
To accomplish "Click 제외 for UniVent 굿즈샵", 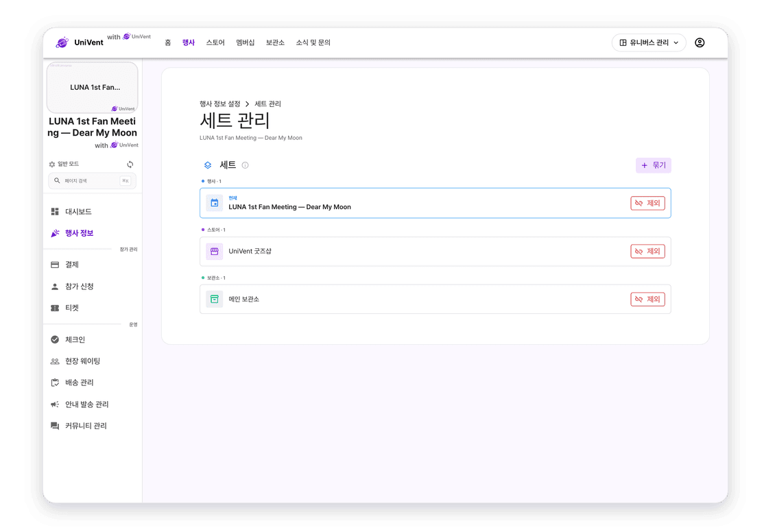I will tap(647, 252).
